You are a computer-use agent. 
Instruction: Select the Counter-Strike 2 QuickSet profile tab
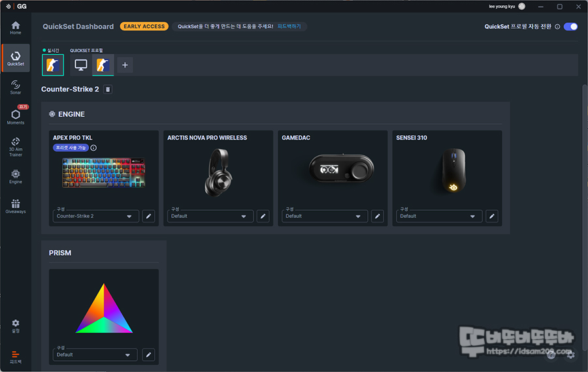click(x=103, y=65)
